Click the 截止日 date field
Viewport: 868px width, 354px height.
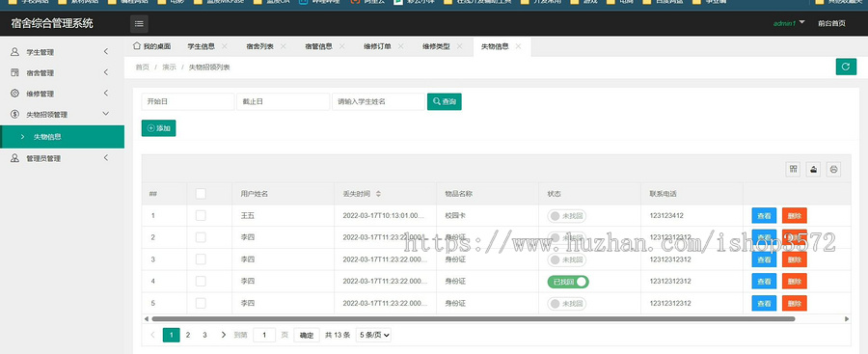click(283, 101)
